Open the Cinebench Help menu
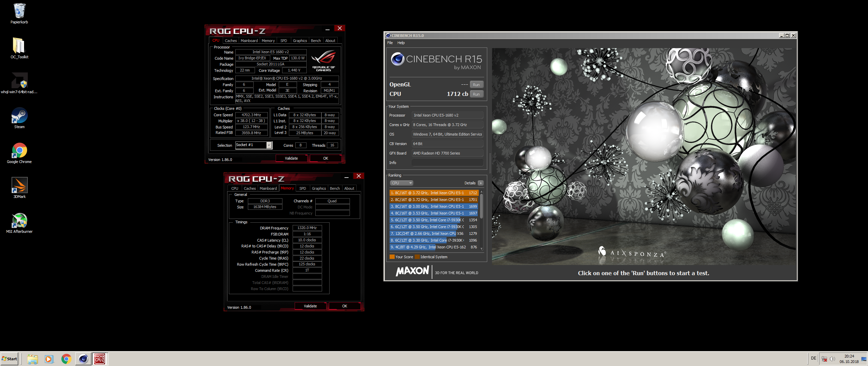Image resolution: width=868 pixels, height=366 pixels. point(401,43)
